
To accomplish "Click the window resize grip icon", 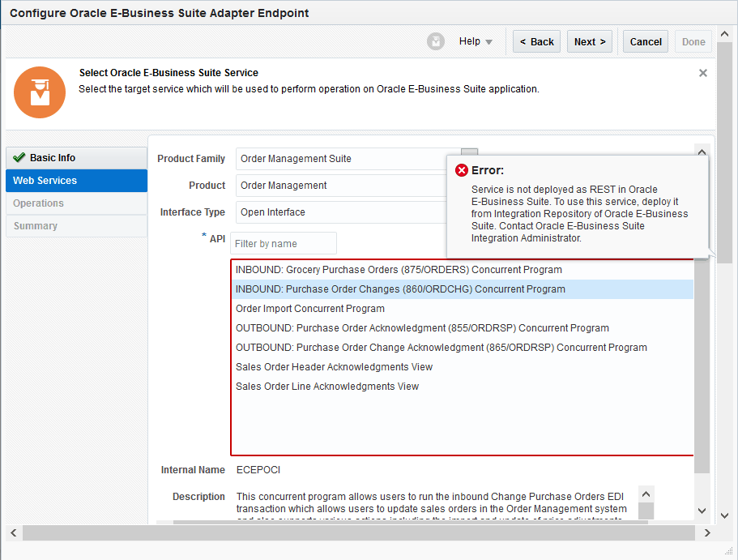I will tap(728, 550).
